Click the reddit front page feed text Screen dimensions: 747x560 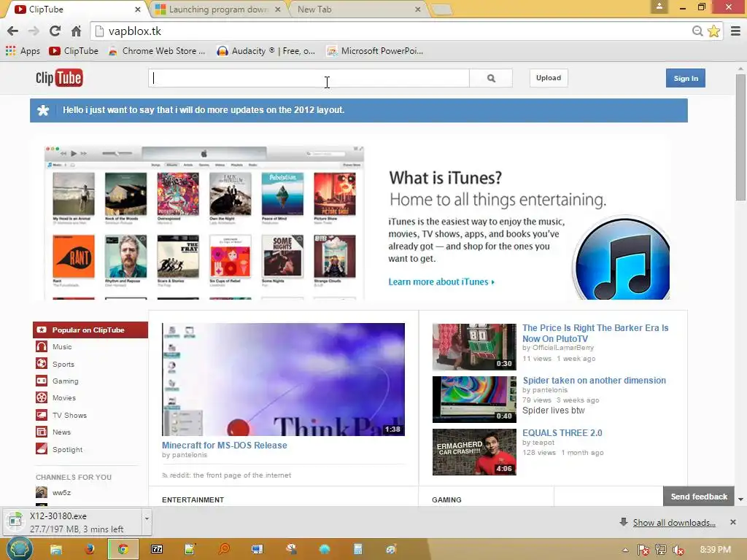(x=230, y=475)
